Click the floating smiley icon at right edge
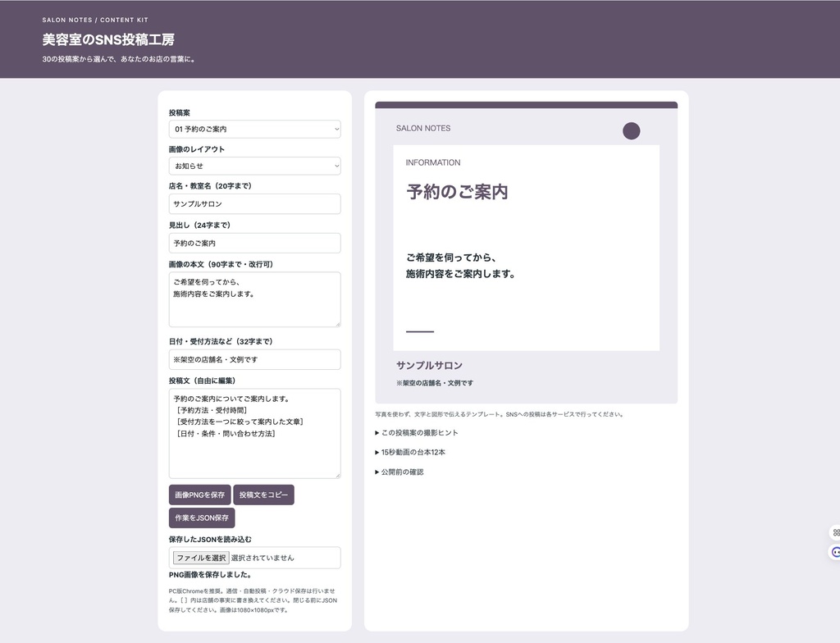The height and width of the screenshot is (643, 840). pos(836,552)
